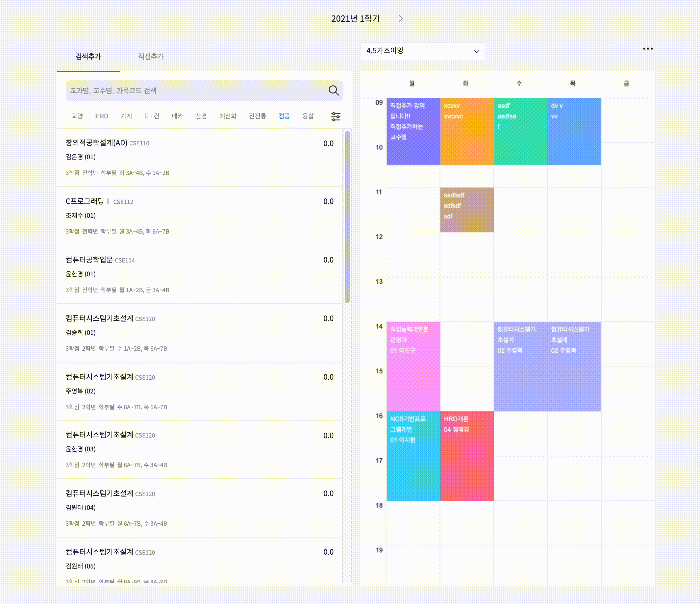Select the 교양 category filter
The height and width of the screenshot is (604, 700).
click(77, 116)
